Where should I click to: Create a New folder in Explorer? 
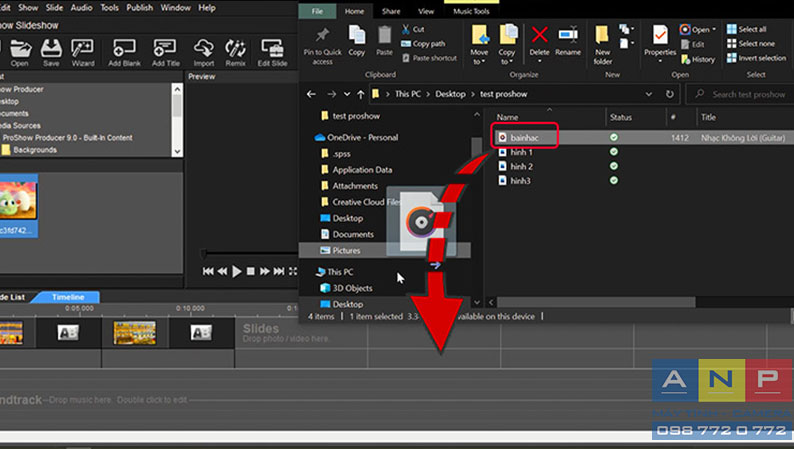click(603, 45)
